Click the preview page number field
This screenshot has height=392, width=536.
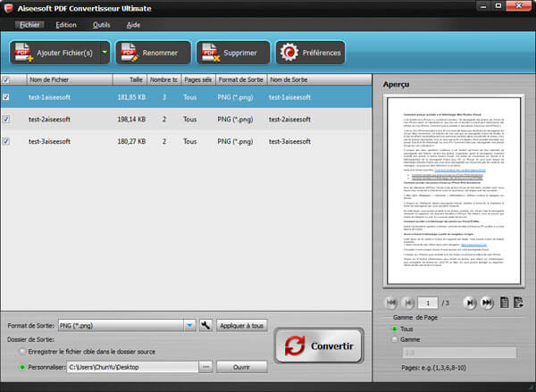point(428,303)
